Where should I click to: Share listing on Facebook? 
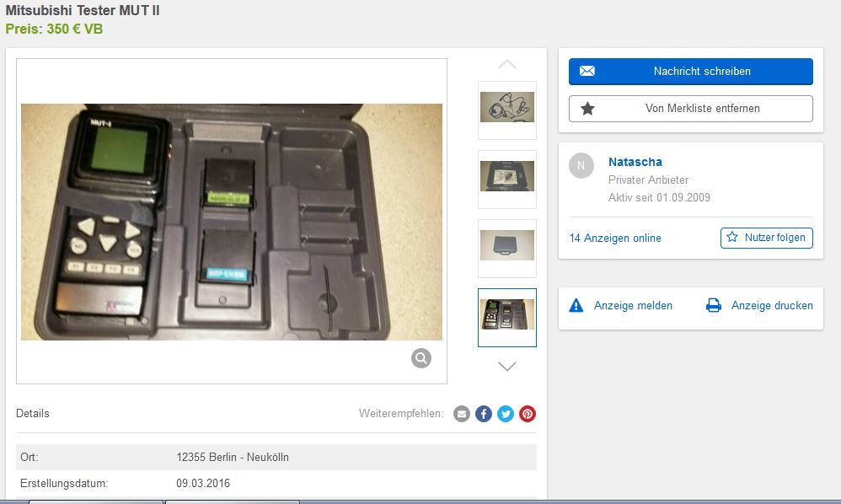484,414
